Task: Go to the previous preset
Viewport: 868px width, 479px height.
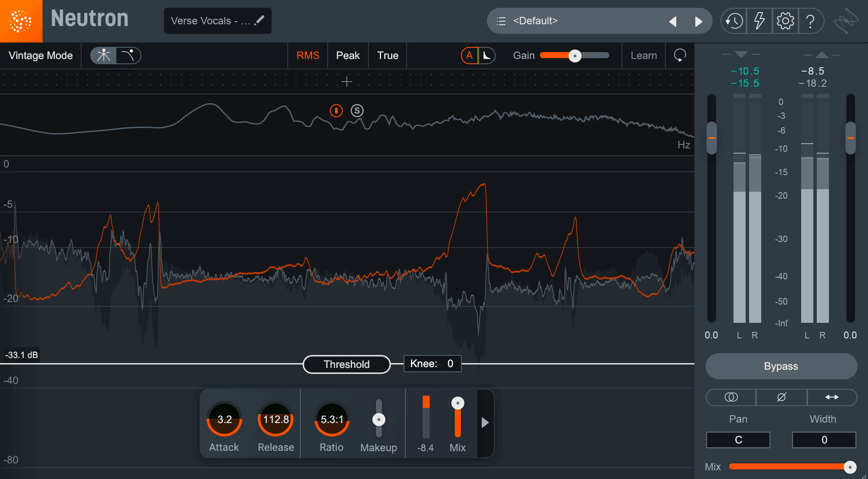Action: click(x=673, y=21)
